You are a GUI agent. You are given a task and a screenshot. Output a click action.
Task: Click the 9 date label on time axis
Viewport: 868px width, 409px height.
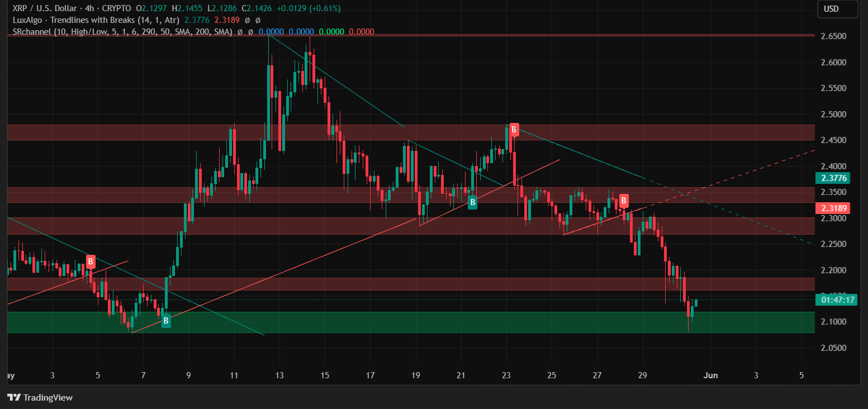[x=188, y=375]
